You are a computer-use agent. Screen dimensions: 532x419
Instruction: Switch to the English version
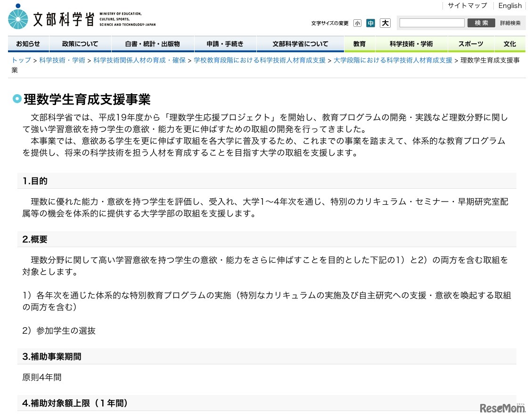(510, 6)
